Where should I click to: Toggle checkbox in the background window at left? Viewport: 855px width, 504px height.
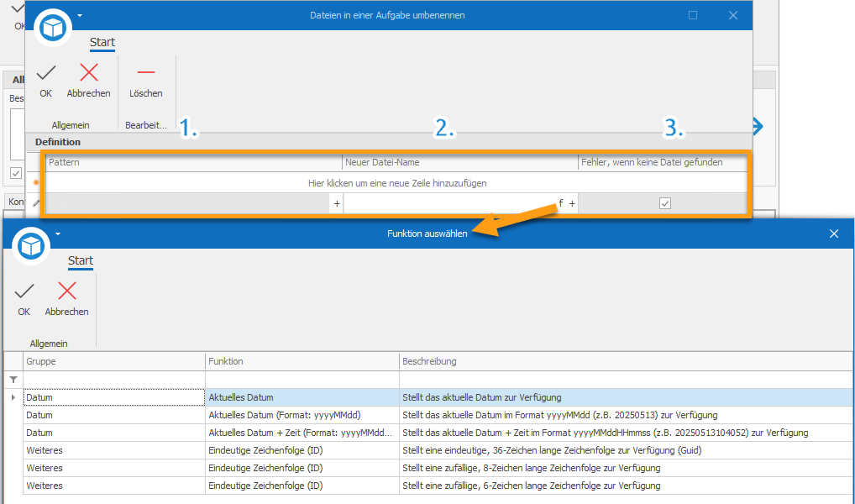click(16, 173)
